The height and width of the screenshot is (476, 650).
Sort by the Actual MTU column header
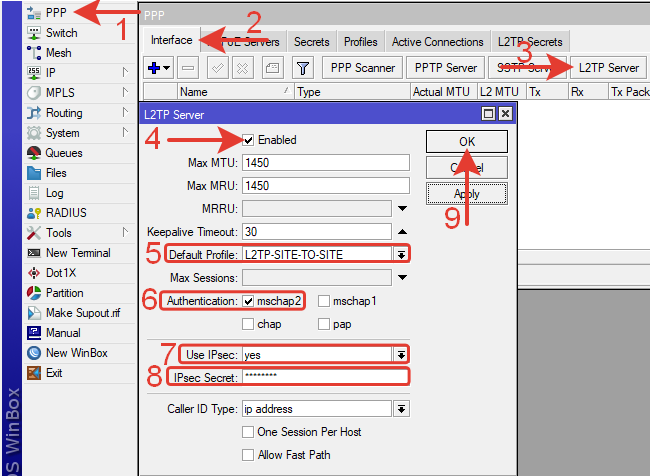coord(443,92)
